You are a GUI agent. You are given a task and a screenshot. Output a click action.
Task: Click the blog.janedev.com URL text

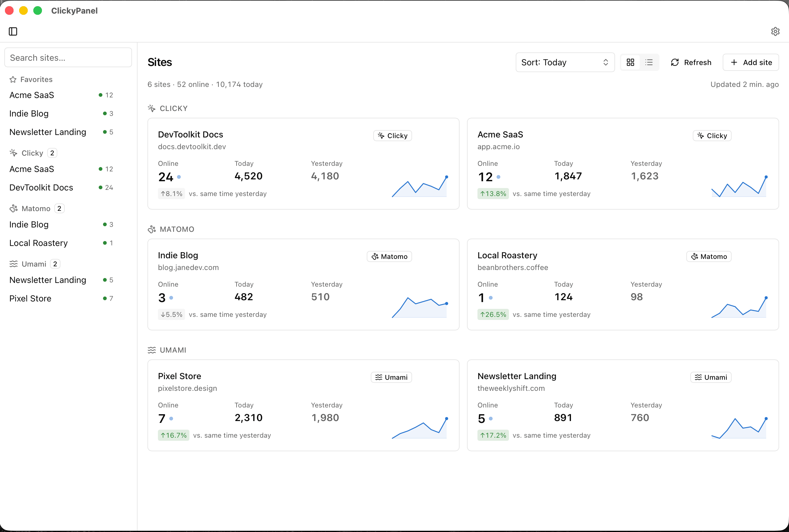(x=188, y=268)
